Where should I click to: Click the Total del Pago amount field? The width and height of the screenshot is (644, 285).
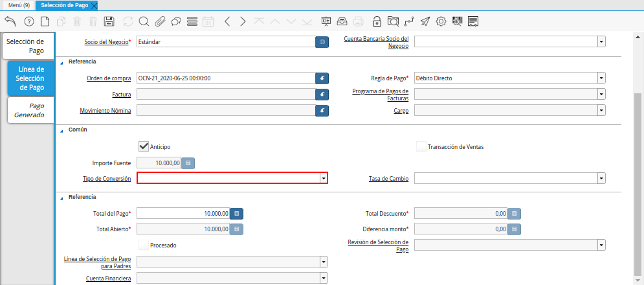(183, 213)
